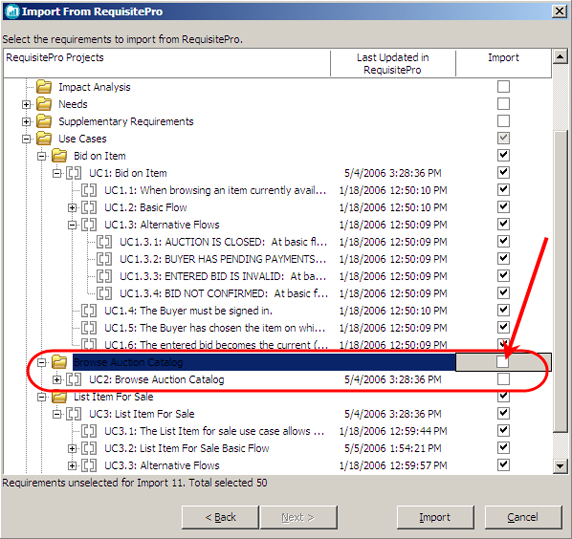
Task: Close the Import From RequisitePro dialog
Action: coord(560,11)
